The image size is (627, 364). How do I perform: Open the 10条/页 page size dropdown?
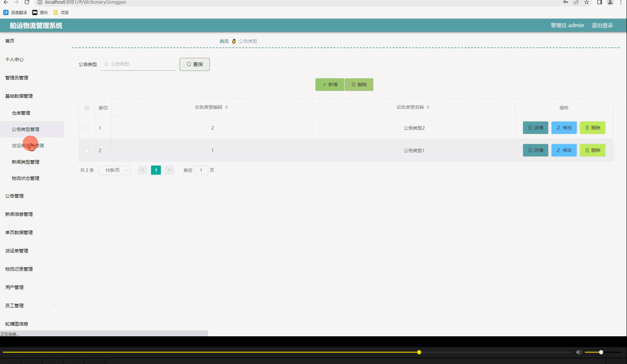[x=115, y=170]
